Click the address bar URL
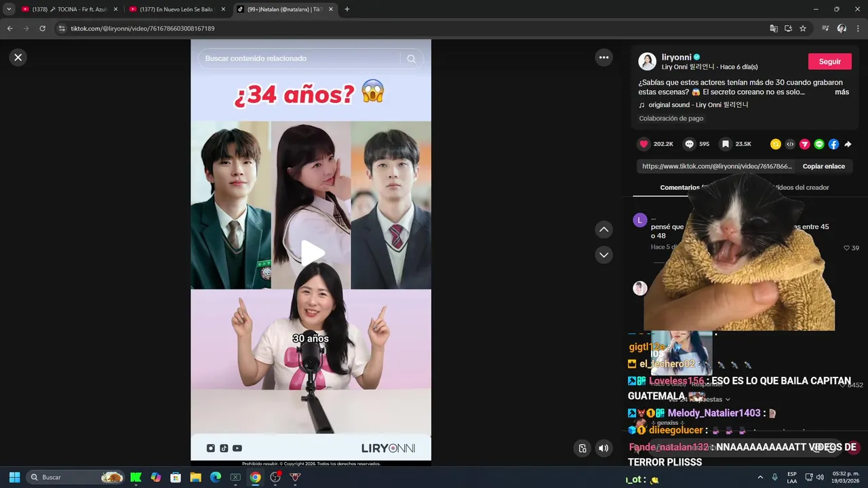The height and width of the screenshot is (488, 868). point(142,28)
